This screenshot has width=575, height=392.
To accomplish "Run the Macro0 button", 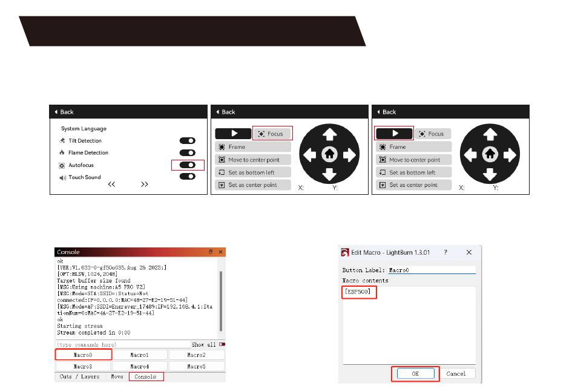I will pyautogui.click(x=84, y=355).
